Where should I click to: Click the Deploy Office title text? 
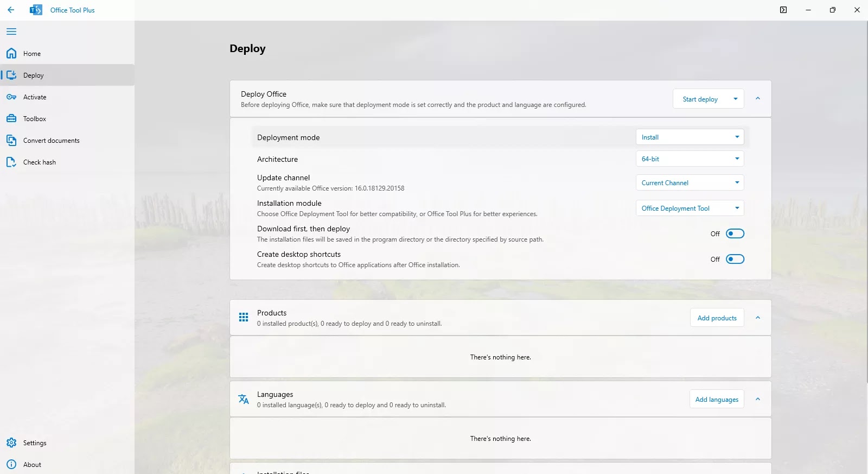click(x=264, y=94)
